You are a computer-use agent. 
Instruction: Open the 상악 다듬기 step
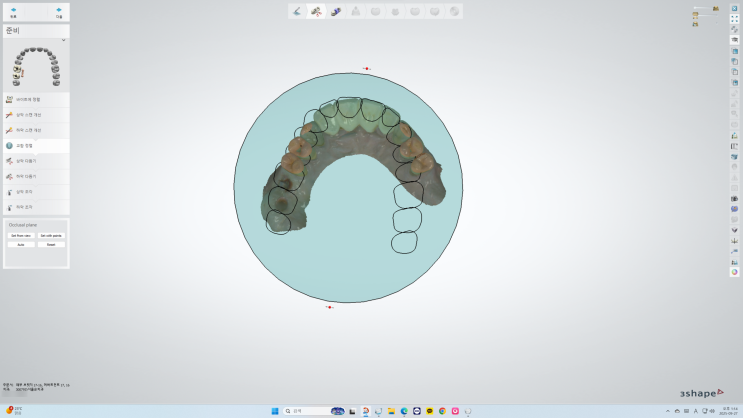tap(36, 161)
